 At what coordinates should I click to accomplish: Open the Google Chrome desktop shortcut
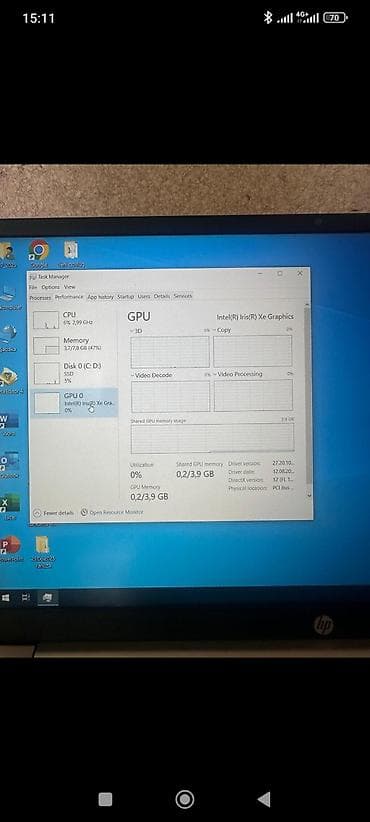coord(38,251)
